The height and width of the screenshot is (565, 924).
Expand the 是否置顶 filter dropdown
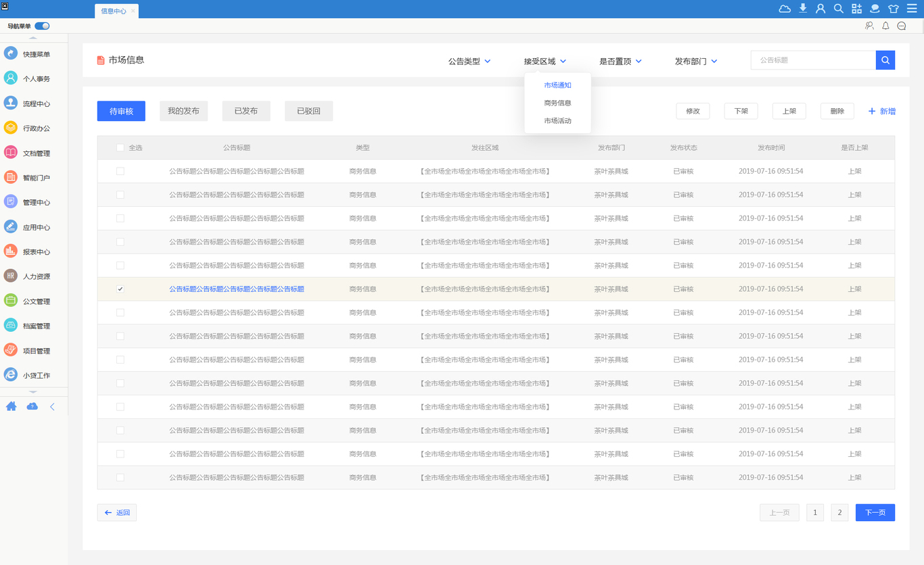(x=621, y=61)
